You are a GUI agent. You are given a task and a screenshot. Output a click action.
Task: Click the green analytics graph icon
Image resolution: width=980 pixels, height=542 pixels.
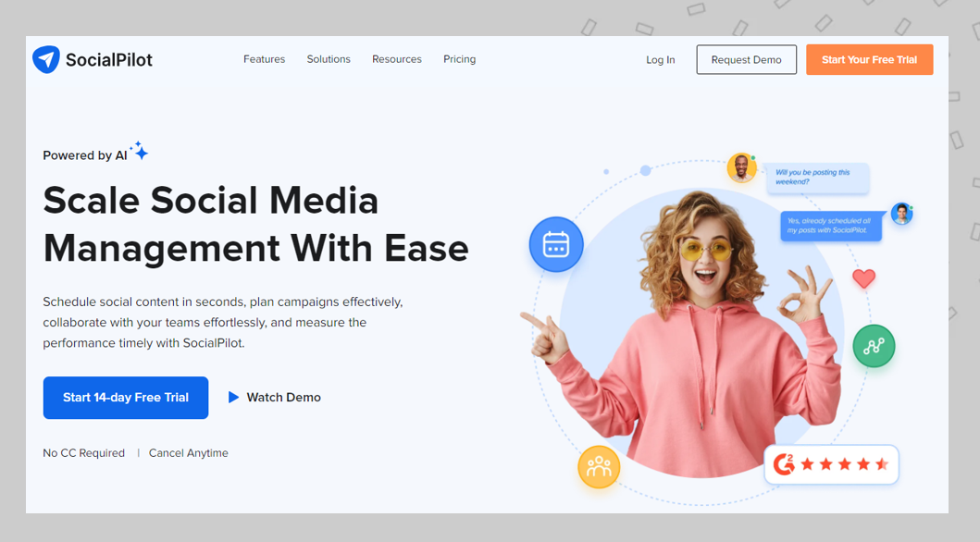tap(874, 346)
